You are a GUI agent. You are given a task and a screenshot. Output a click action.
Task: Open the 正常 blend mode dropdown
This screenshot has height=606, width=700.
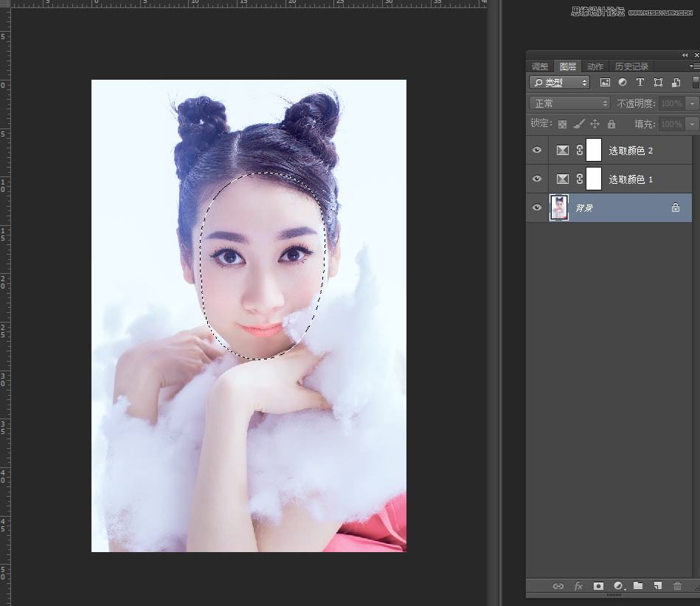click(569, 103)
